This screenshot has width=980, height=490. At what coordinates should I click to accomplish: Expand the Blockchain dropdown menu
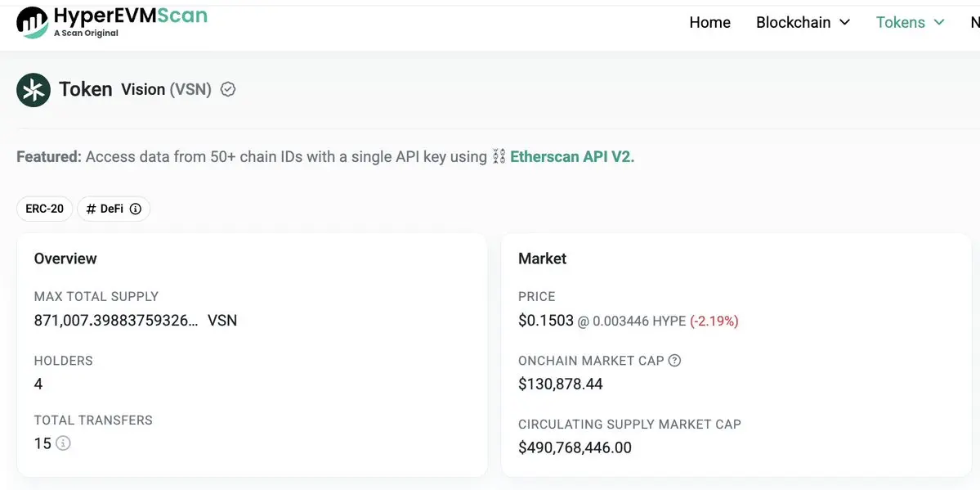pyautogui.click(x=803, y=23)
